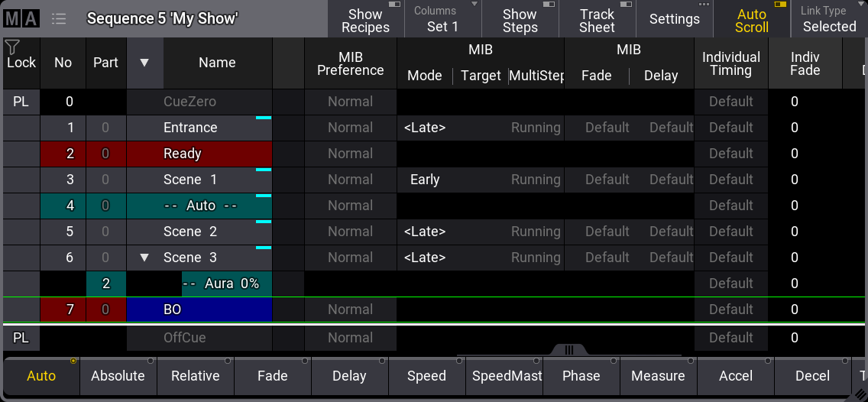Click the filter funnel icon above Lock
Screen dimensions: 868x402
click(x=11, y=47)
